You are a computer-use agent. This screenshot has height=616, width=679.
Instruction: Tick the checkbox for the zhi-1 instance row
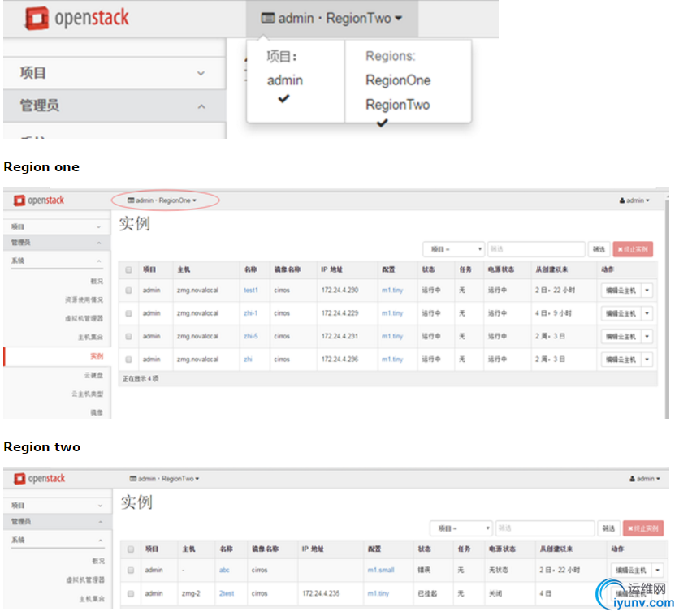click(128, 313)
